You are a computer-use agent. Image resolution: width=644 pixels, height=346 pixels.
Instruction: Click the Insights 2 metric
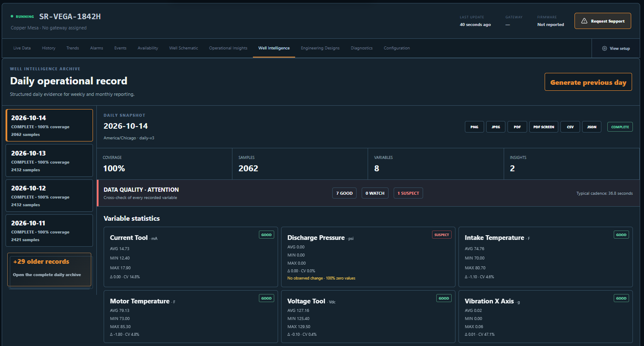click(x=572, y=164)
